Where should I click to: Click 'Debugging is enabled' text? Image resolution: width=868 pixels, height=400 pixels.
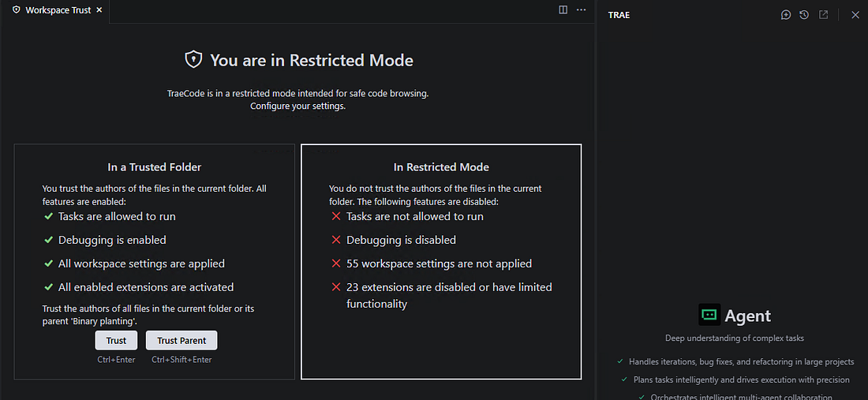[x=112, y=240]
